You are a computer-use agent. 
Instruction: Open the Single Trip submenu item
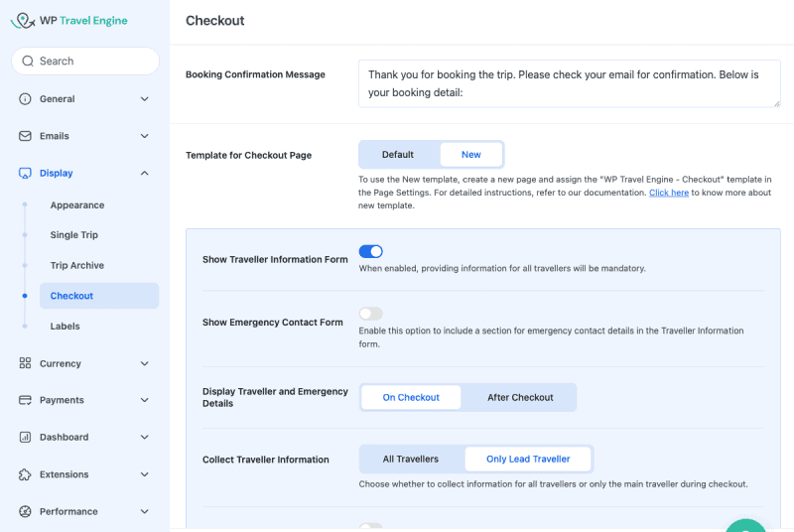(73, 235)
